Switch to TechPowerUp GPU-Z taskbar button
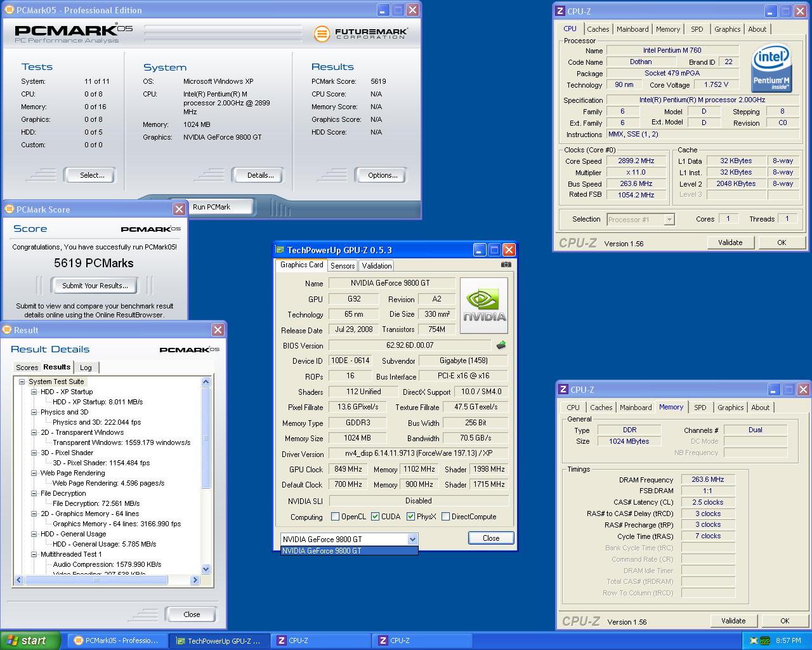This screenshot has height=650, width=812. pyautogui.click(x=219, y=640)
